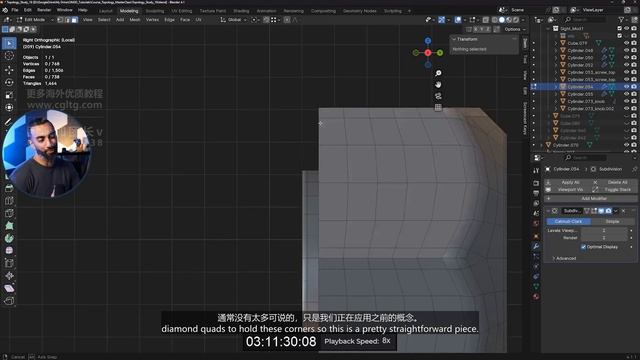This screenshot has height=360, width=640.
Task: Toggle X-ray display
Action: click(x=486, y=20)
